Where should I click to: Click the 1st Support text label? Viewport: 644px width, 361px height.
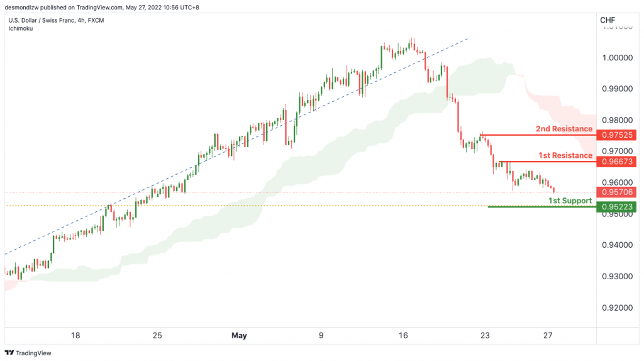point(570,201)
